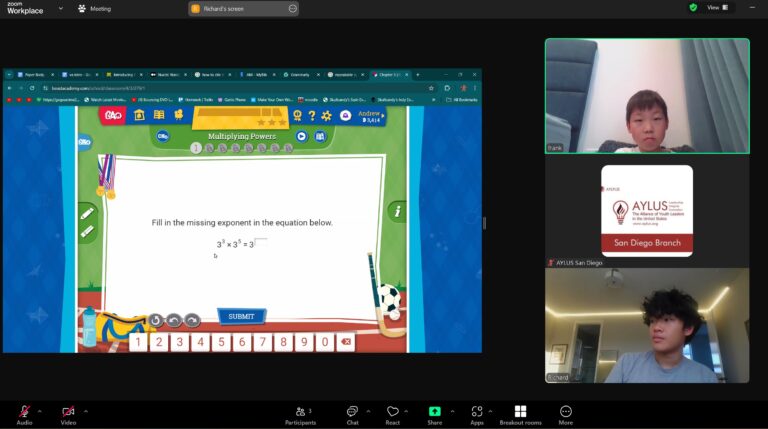Tap number key 3 on keypad
This screenshot has width=768, height=429.
coord(180,342)
